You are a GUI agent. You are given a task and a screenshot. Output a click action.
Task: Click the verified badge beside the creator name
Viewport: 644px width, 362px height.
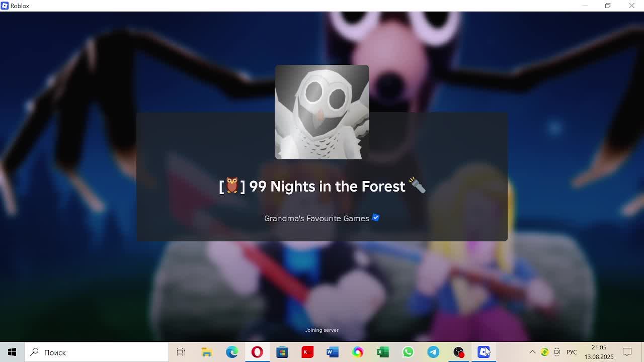376,218
